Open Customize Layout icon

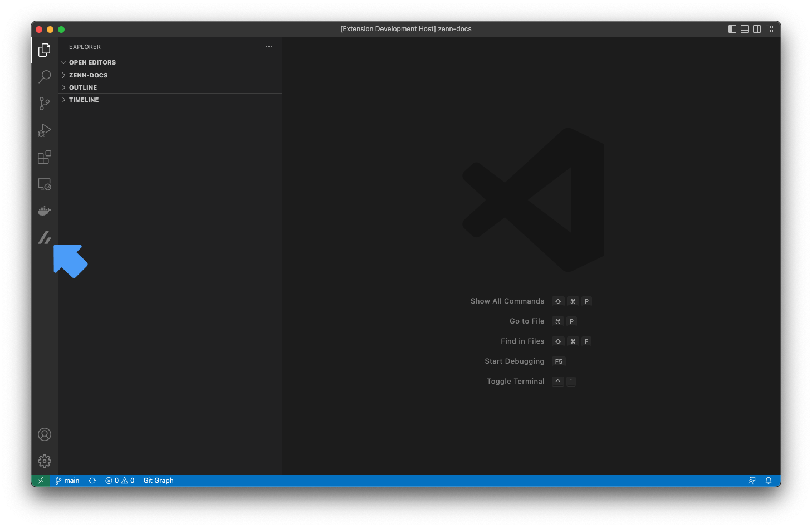coord(769,29)
